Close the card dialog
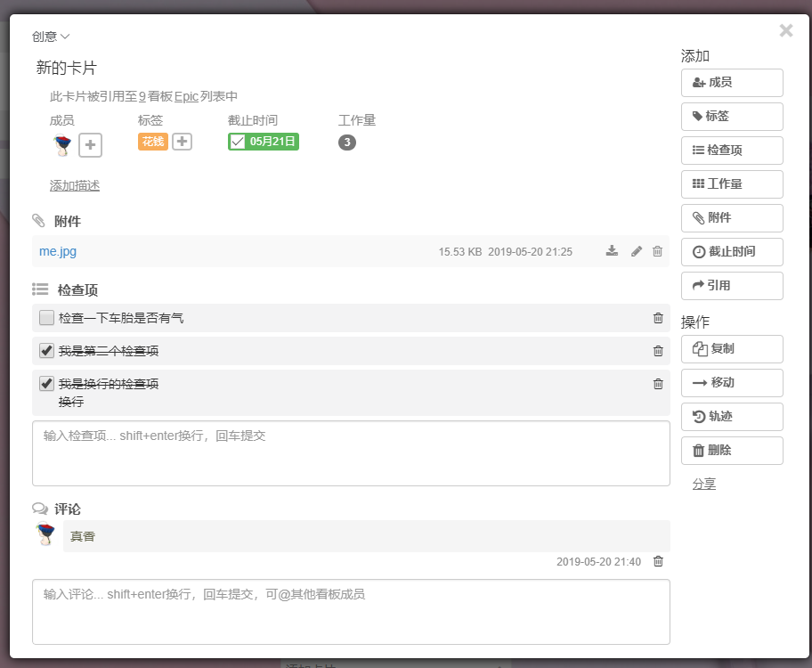Image resolution: width=812 pixels, height=668 pixels. [x=786, y=30]
